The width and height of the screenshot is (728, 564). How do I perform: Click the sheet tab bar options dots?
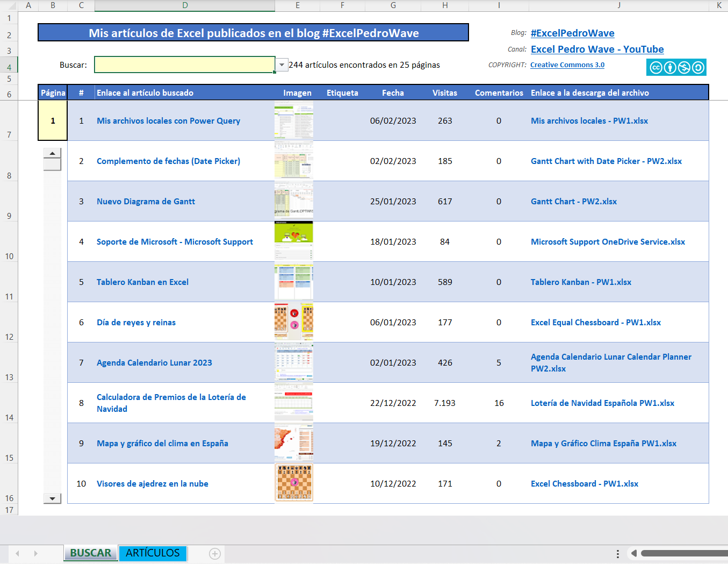[618, 553]
